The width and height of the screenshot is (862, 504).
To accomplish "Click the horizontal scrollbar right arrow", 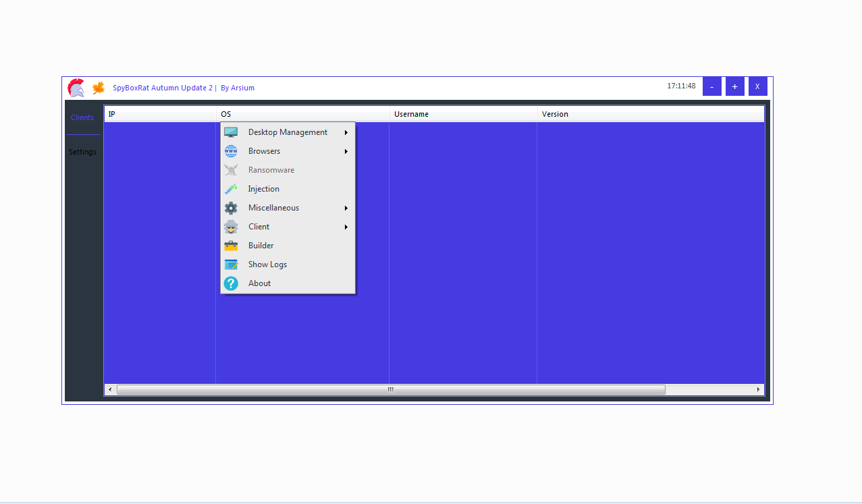I will pyautogui.click(x=758, y=389).
